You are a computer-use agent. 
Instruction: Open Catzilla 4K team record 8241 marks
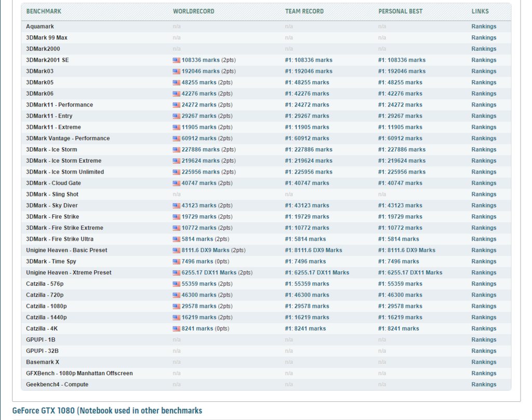(305, 329)
